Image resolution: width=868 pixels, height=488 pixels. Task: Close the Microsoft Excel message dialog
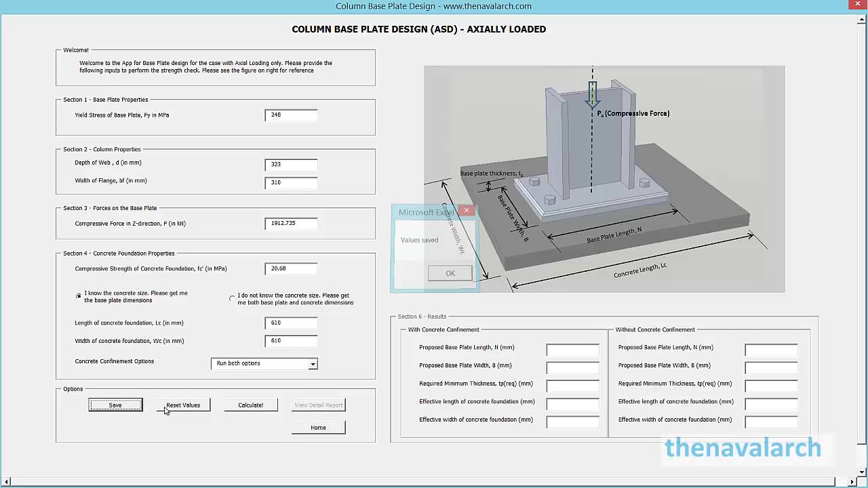point(467,211)
